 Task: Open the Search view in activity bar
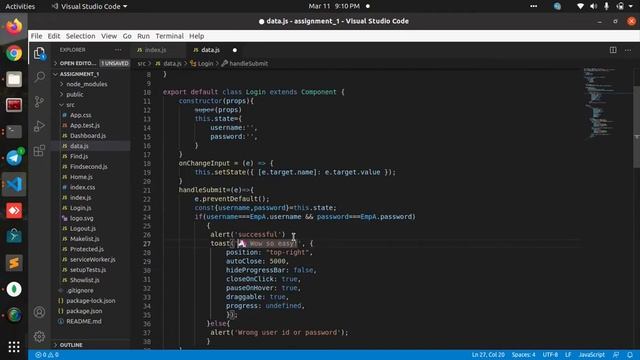(x=40, y=77)
